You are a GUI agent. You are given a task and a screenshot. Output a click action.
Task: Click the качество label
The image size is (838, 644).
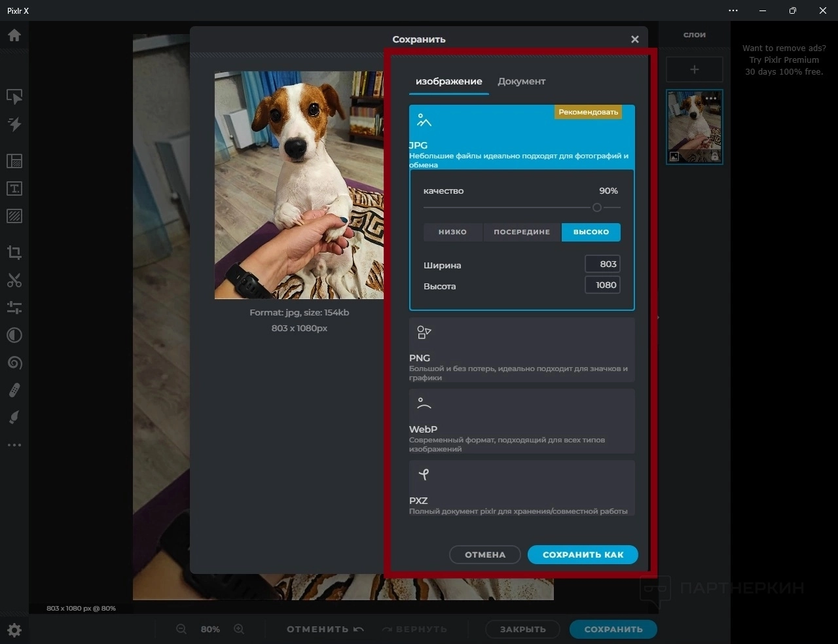[443, 191]
